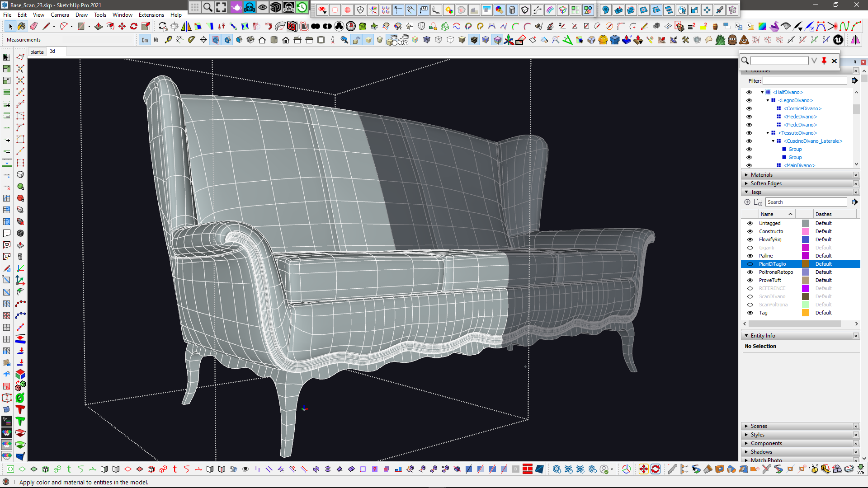Switch to the pianta scene tab
This screenshot has height=488, width=868.
point(37,52)
